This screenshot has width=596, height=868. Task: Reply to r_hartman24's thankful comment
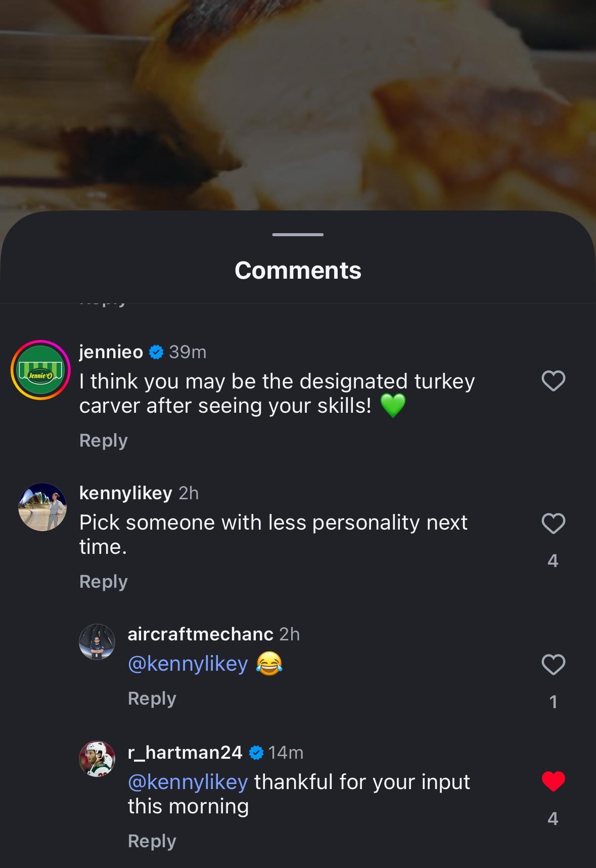click(x=152, y=841)
